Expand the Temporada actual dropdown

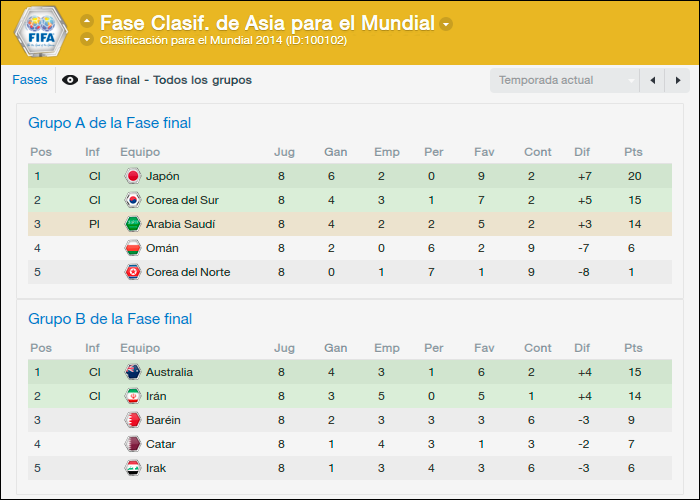pos(565,80)
